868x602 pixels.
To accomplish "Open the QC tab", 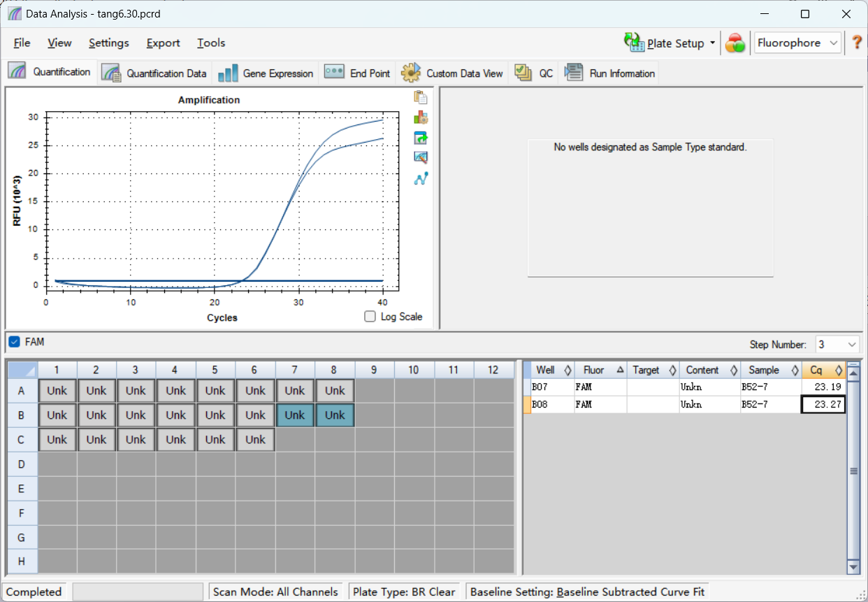I will [x=534, y=73].
